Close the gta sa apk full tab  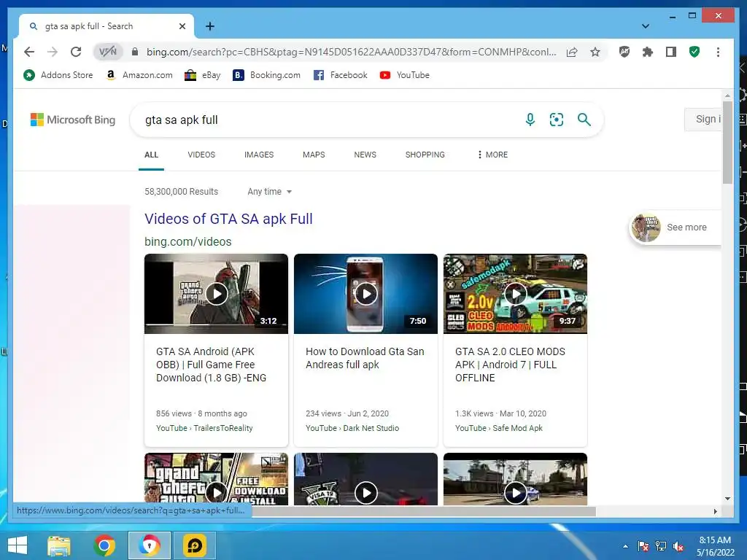[x=182, y=26]
